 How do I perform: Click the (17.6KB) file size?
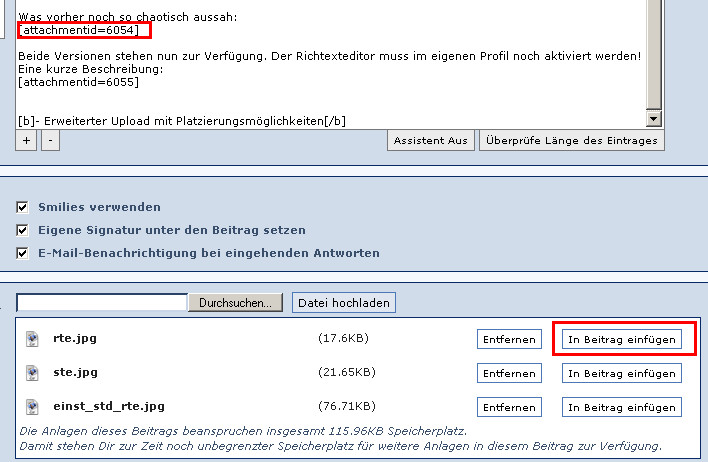pyautogui.click(x=343, y=338)
